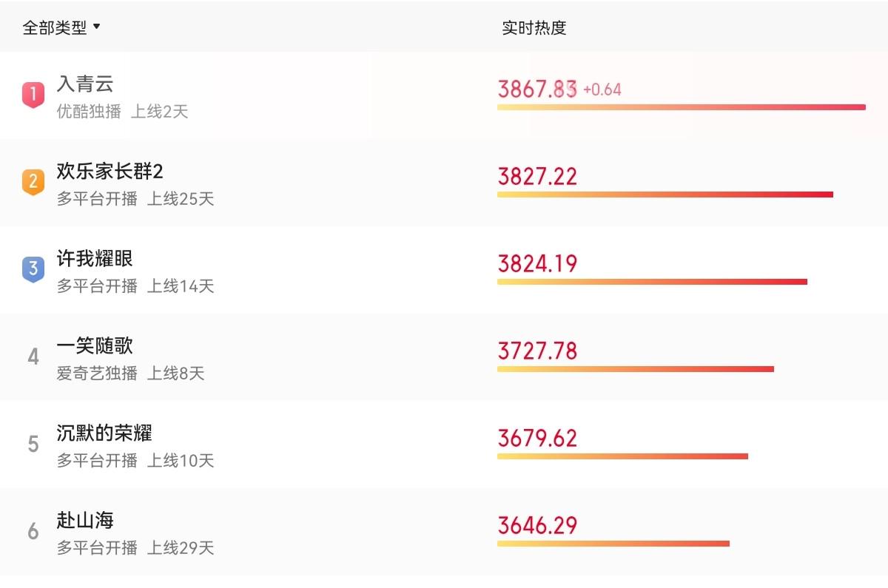Select the 许我耀眼 show title

point(95,259)
